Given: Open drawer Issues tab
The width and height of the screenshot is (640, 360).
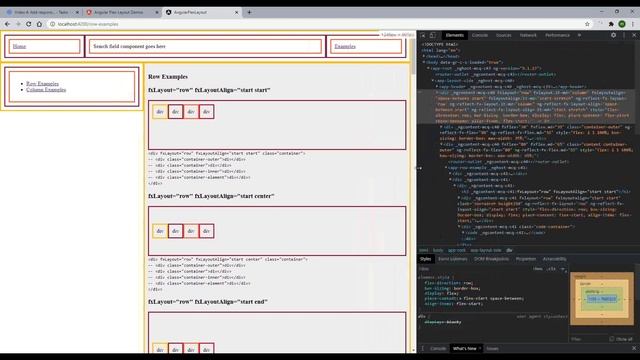Looking at the screenshot, I should point(492,349).
